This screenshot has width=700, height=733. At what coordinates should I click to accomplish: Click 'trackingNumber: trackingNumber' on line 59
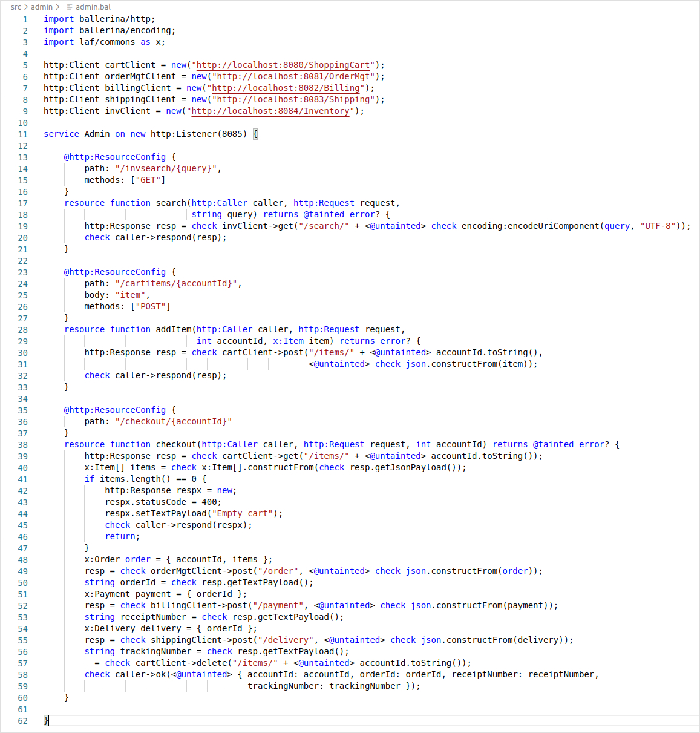pyautogui.click(x=324, y=686)
